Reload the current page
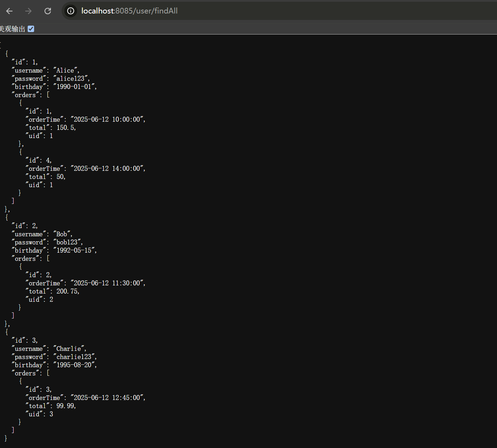The height and width of the screenshot is (448, 497). (x=48, y=11)
